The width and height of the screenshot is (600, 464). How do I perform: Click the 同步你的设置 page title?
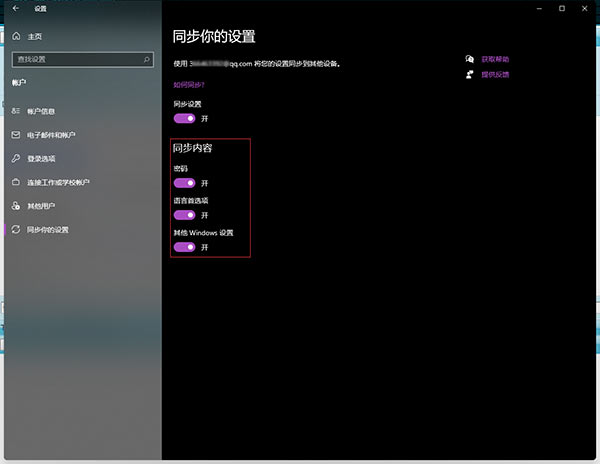pyautogui.click(x=214, y=37)
